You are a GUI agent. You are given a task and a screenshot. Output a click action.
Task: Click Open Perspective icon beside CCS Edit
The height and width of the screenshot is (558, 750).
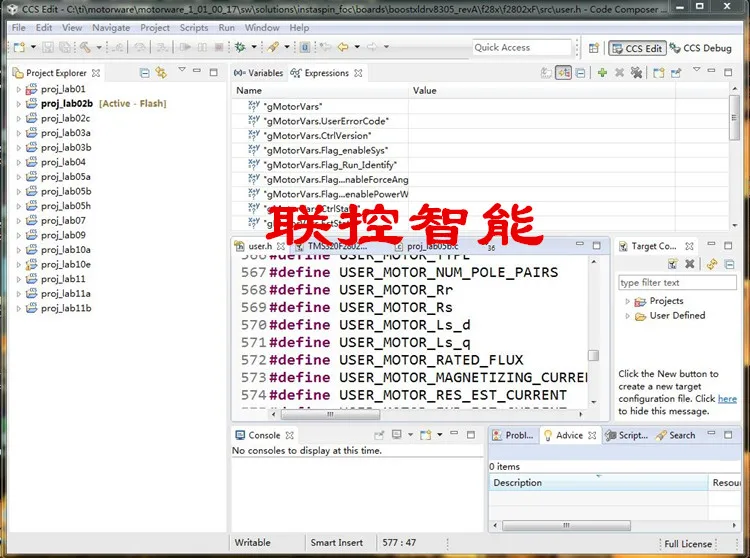tap(594, 48)
